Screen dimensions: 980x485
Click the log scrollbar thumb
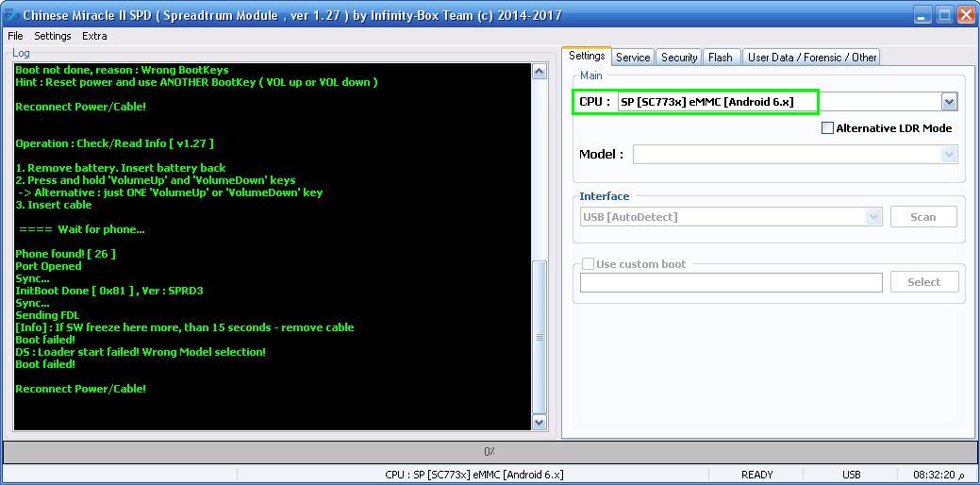539,338
